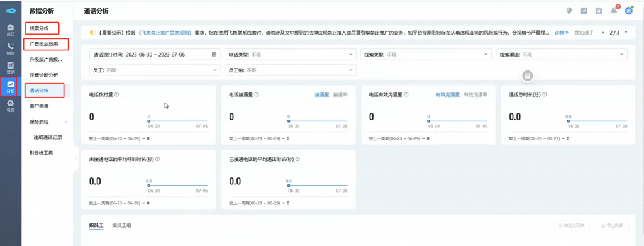Click the next-notice down arrow beside 2/3
The height and width of the screenshot is (246, 644).
626,32
